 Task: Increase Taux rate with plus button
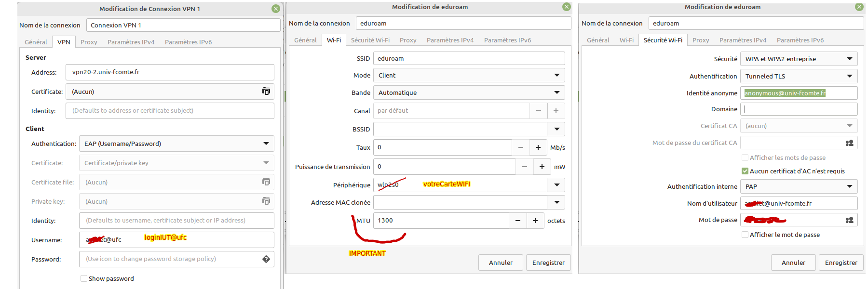coord(538,147)
